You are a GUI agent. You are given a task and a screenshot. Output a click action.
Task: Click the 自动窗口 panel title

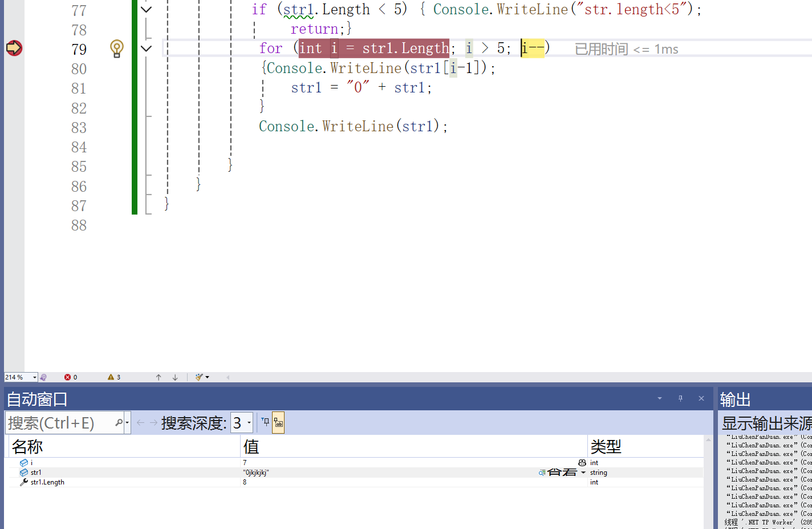click(x=37, y=399)
